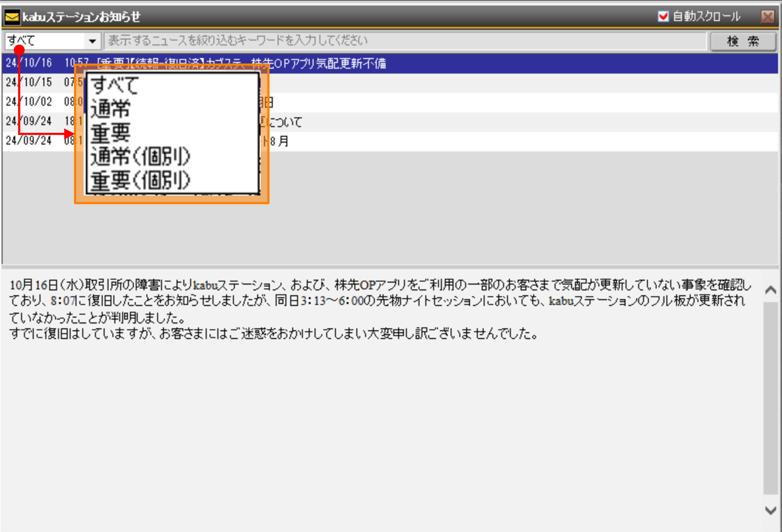Click the message body scroll-up arrow

pos(771,290)
